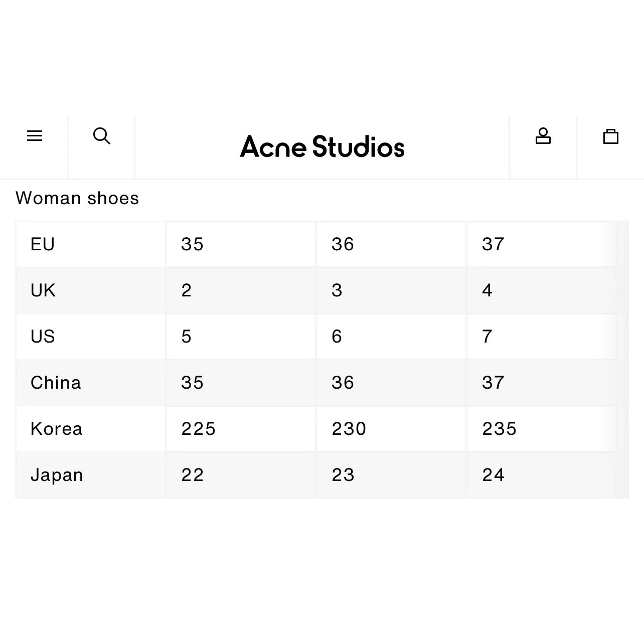This screenshot has height=644, width=644.
Task: Select the EU row label
Action: point(43,244)
